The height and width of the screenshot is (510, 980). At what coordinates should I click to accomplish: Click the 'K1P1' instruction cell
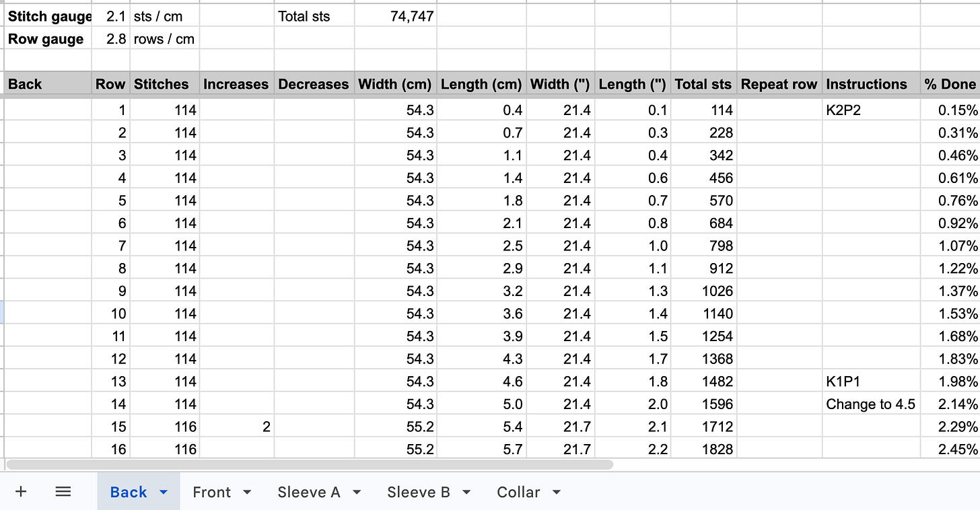tap(871, 381)
